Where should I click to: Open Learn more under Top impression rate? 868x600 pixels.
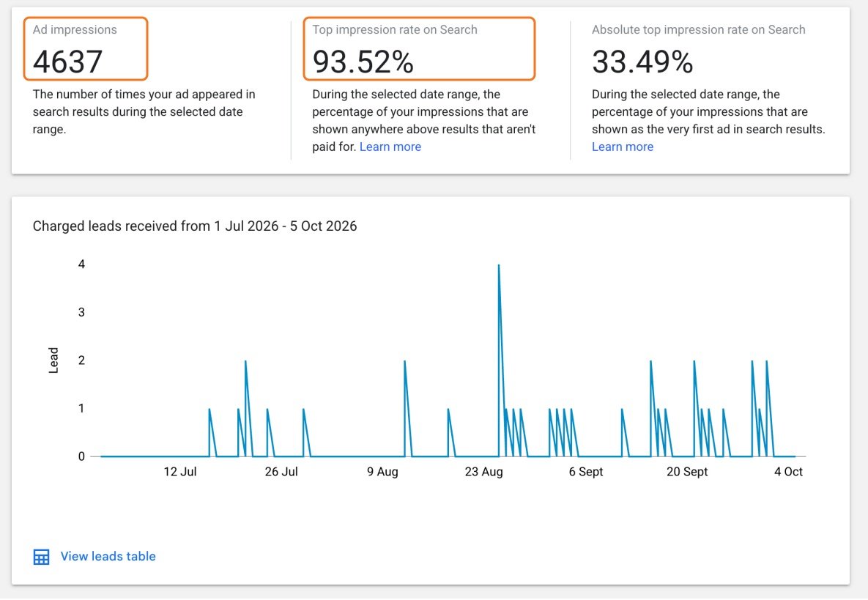[390, 147]
